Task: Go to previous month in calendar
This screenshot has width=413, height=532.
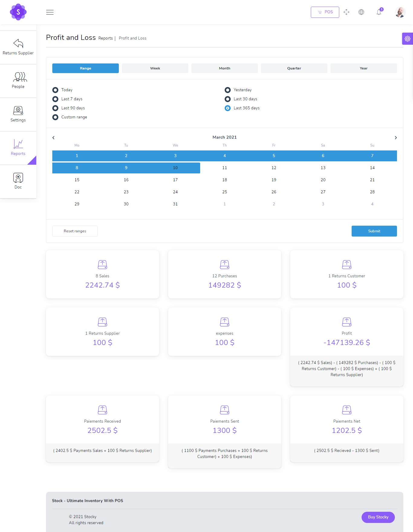Action: click(x=54, y=138)
